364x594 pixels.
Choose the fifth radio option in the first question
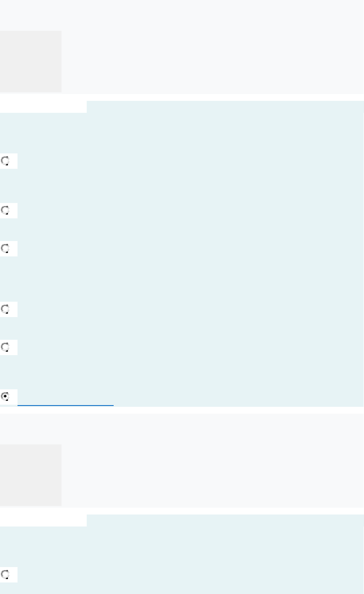point(6,347)
